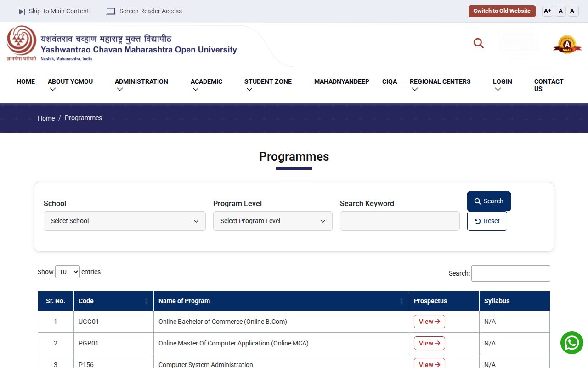This screenshot has width=588, height=368.
Task: Click the Online Bachelor of Commerce program name
Action: click(x=223, y=322)
